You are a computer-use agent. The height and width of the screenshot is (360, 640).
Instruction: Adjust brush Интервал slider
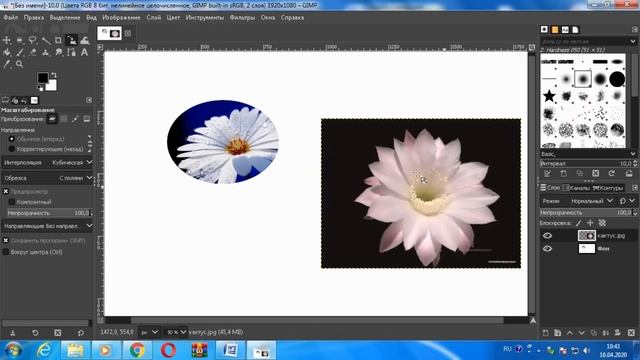click(588, 163)
